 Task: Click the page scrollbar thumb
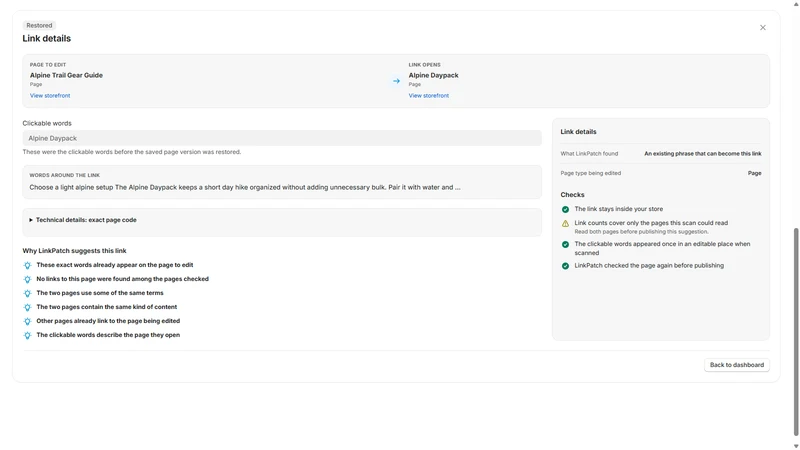[x=796, y=332]
